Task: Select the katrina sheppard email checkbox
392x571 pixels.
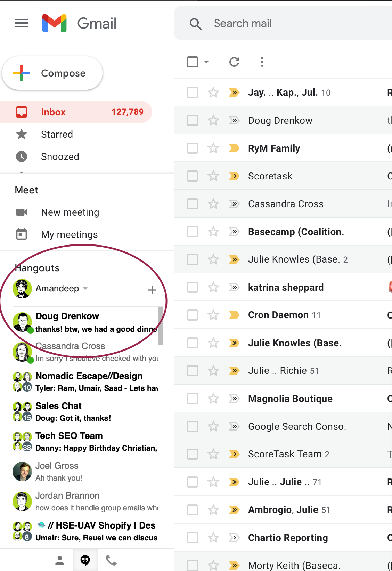Action: click(x=193, y=287)
